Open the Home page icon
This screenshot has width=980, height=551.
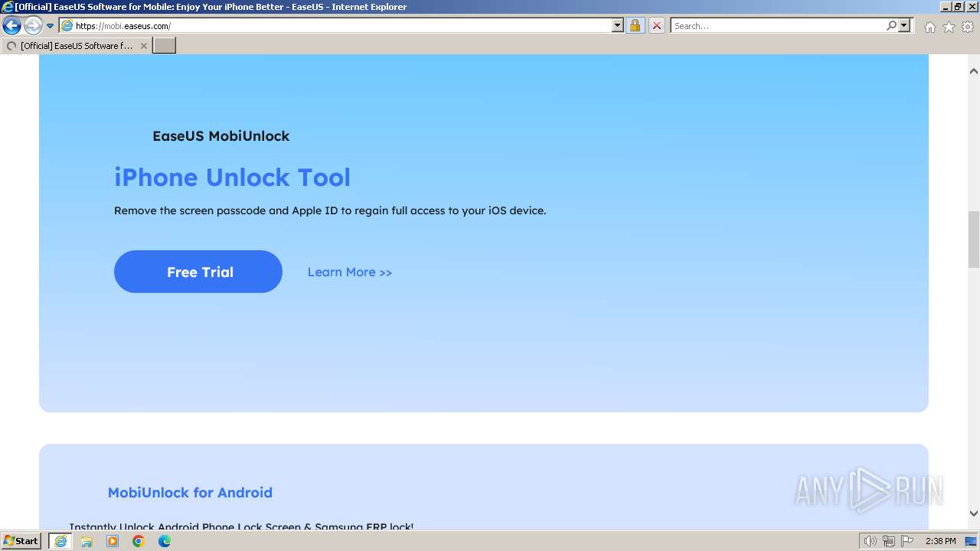(929, 27)
